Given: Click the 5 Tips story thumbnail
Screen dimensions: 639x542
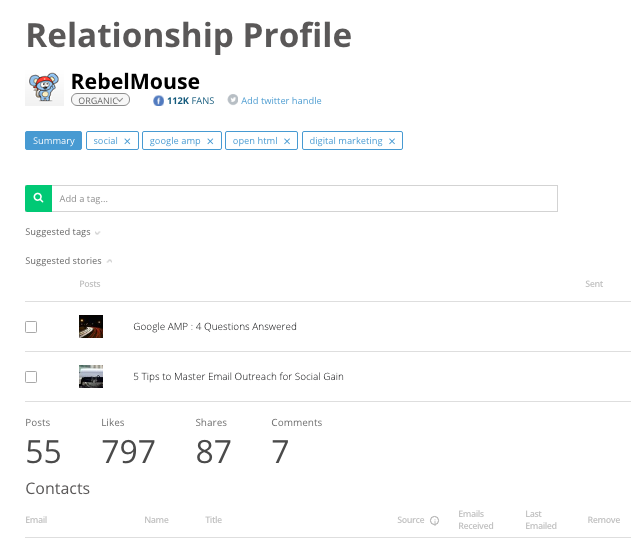Looking at the screenshot, I should point(91,376).
